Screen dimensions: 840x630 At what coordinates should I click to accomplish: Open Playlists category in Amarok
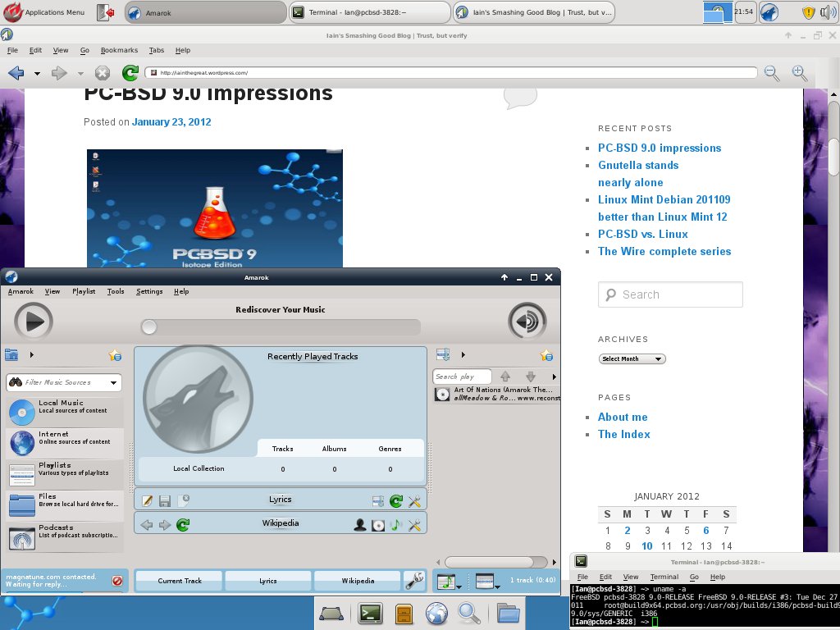click(x=65, y=473)
